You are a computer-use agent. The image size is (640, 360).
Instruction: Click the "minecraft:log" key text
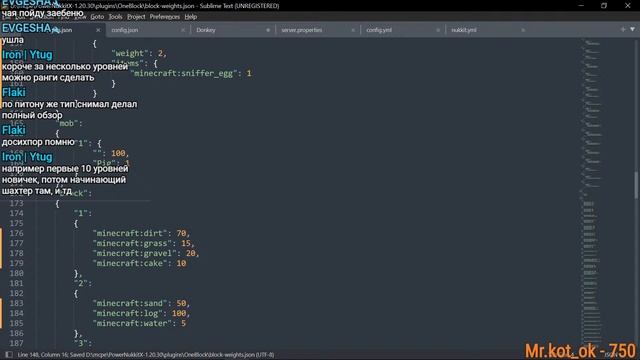pyautogui.click(x=130, y=313)
